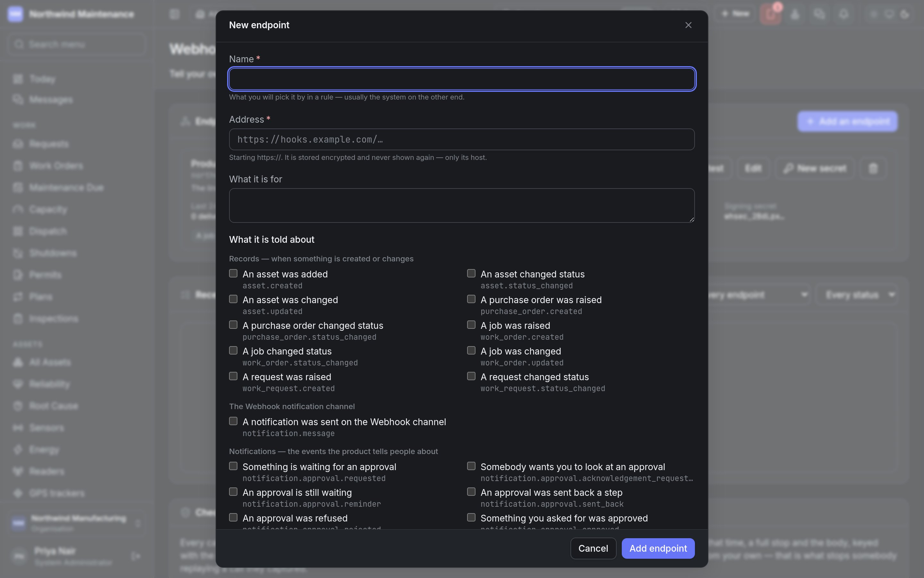Select 'A job was raised' checkbox
Image resolution: width=924 pixels, height=578 pixels.
click(x=471, y=325)
